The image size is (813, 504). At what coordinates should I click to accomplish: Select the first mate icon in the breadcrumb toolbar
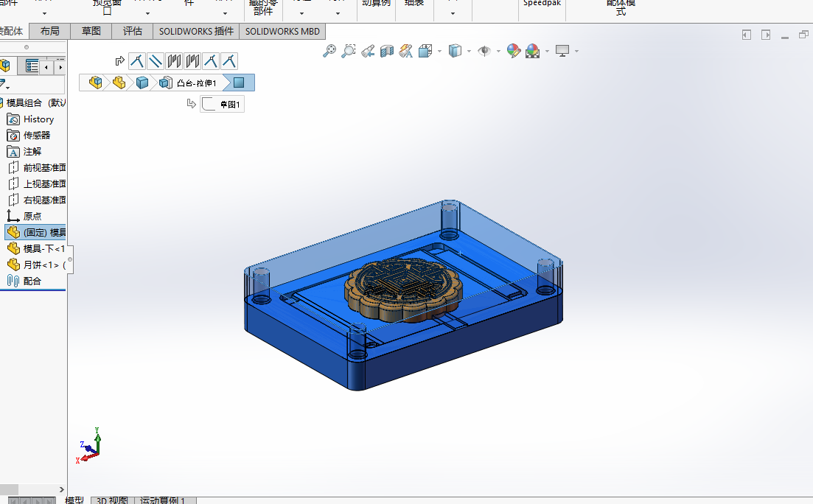(137, 61)
